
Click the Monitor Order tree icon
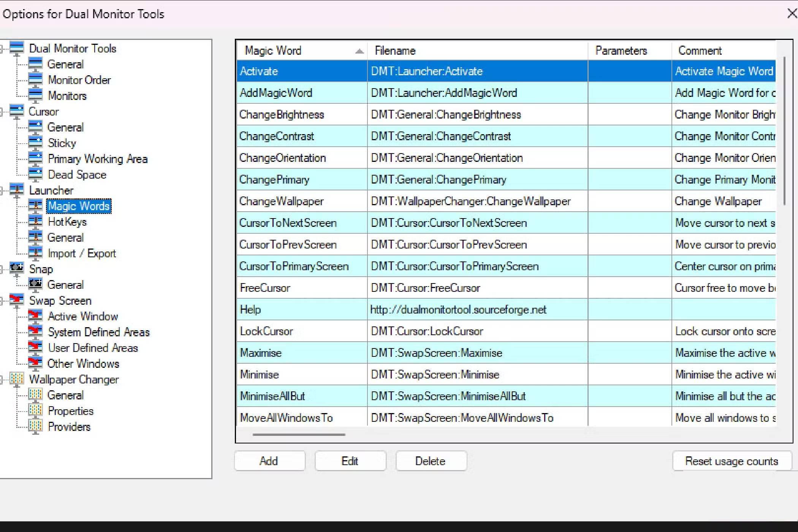[35, 80]
